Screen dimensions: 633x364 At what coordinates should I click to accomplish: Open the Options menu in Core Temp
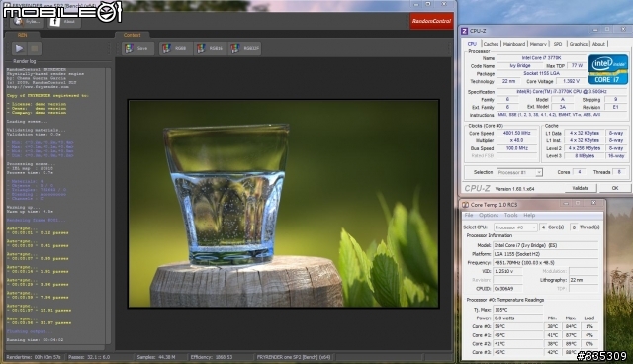coord(489,215)
